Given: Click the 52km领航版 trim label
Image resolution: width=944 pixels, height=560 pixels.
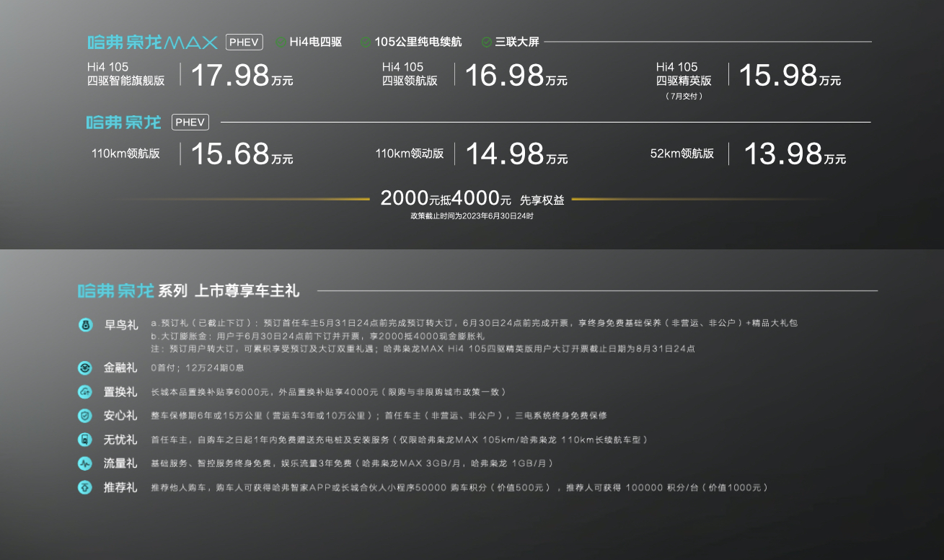Looking at the screenshot, I should point(682,154).
